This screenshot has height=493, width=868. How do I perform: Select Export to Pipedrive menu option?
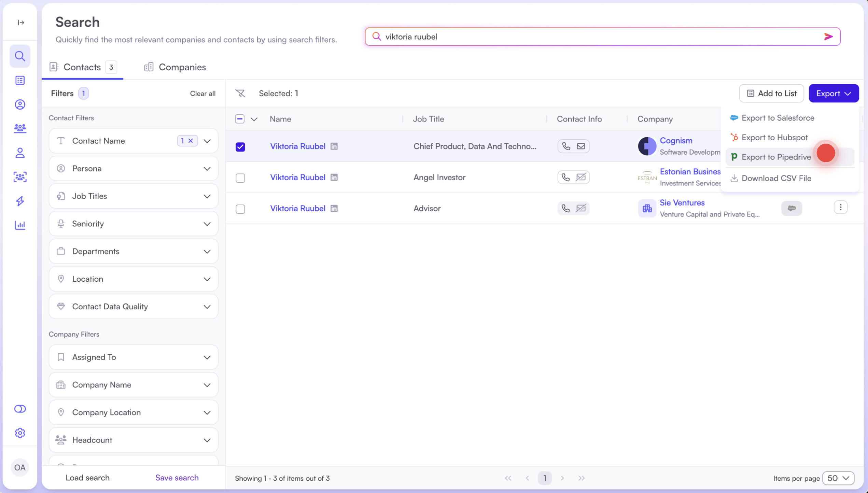pyautogui.click(x=776, y=157)
